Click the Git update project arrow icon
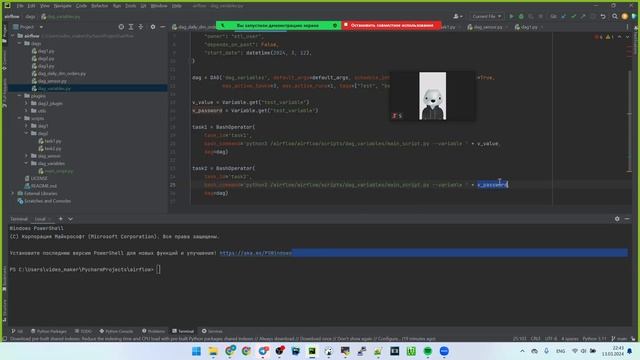Image resolution: width=640 pixels, height=360 pixels. 564,16
